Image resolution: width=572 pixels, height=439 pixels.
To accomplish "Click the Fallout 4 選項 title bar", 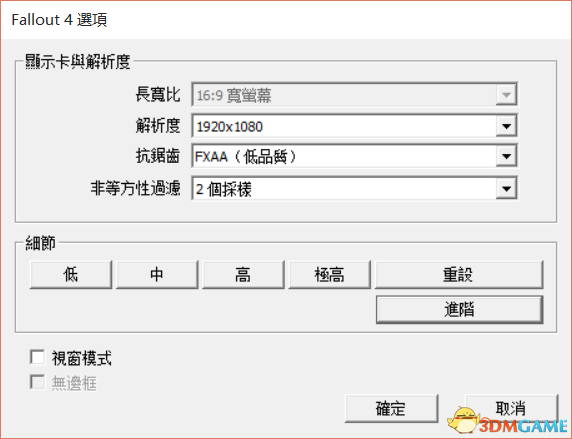I will click(x=286, y=20).
